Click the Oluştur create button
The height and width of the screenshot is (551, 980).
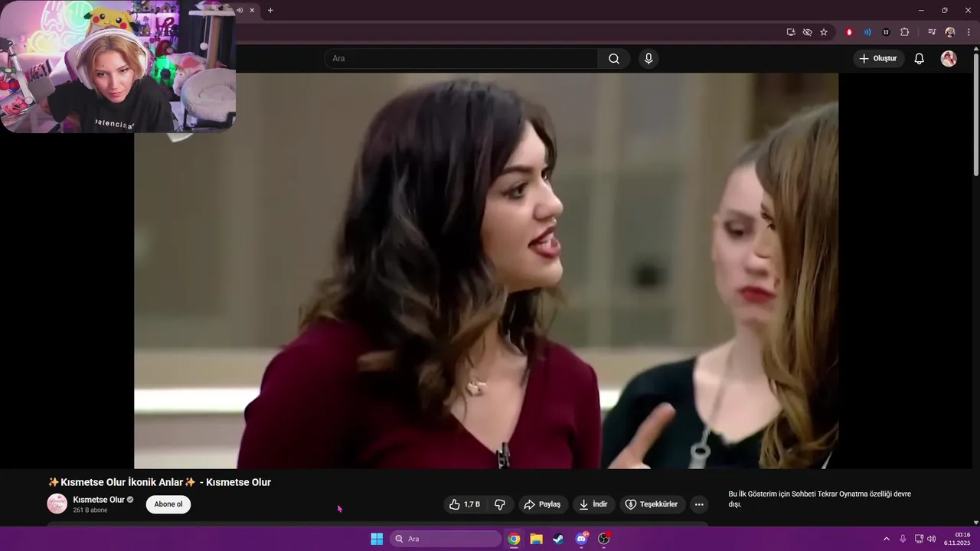(878, 59)
